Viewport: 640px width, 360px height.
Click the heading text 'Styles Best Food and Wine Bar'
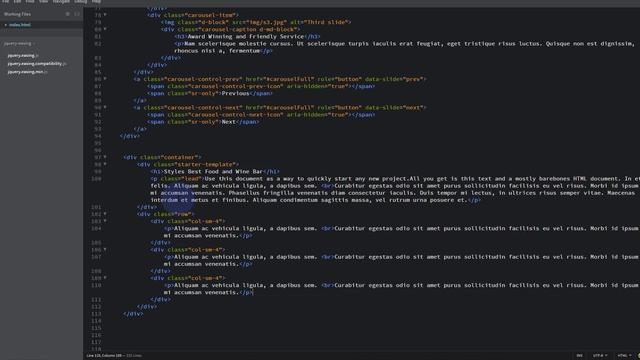click(213, 171)
